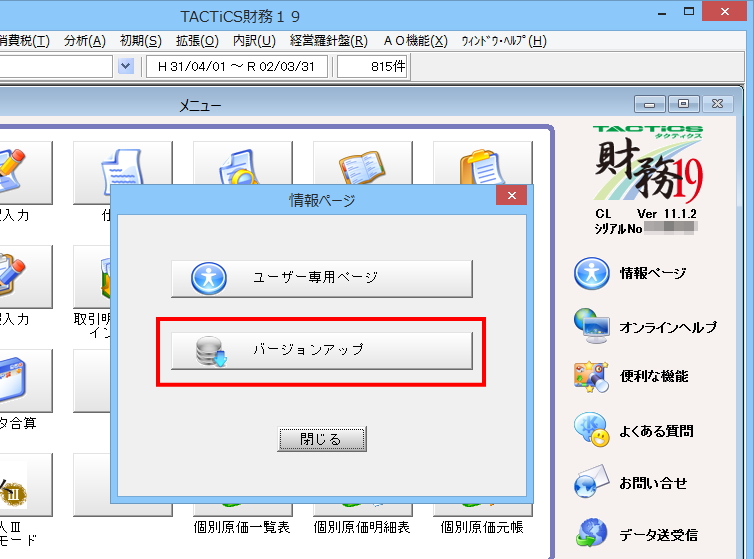
Task: Open the 消費税(T) menu
Action: click(x=25, y=41)
